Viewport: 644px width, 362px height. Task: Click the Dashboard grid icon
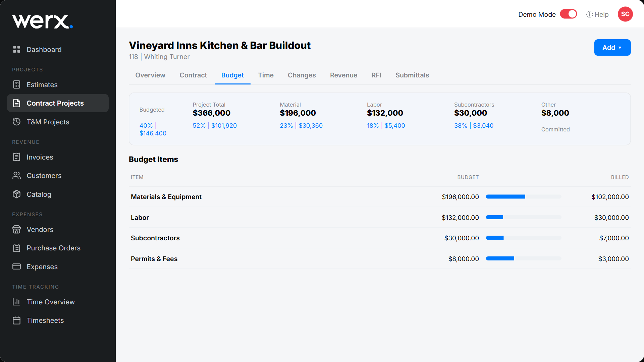click(x=16, y=49)
